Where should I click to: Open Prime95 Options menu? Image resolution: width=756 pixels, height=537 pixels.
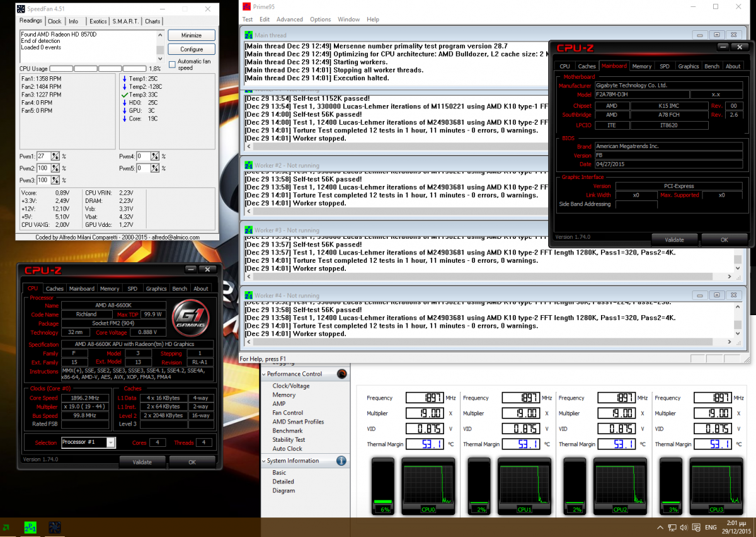pyautogui.click(x=320, y=20)
